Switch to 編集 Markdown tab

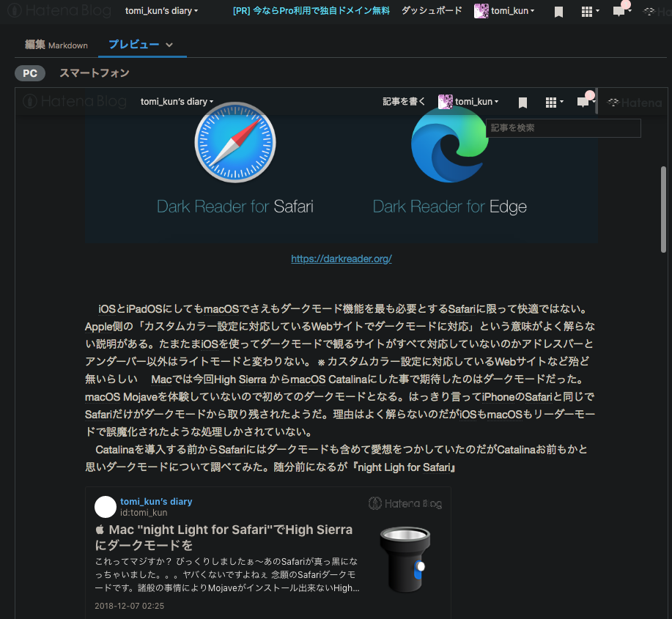[x=56, y=45]
